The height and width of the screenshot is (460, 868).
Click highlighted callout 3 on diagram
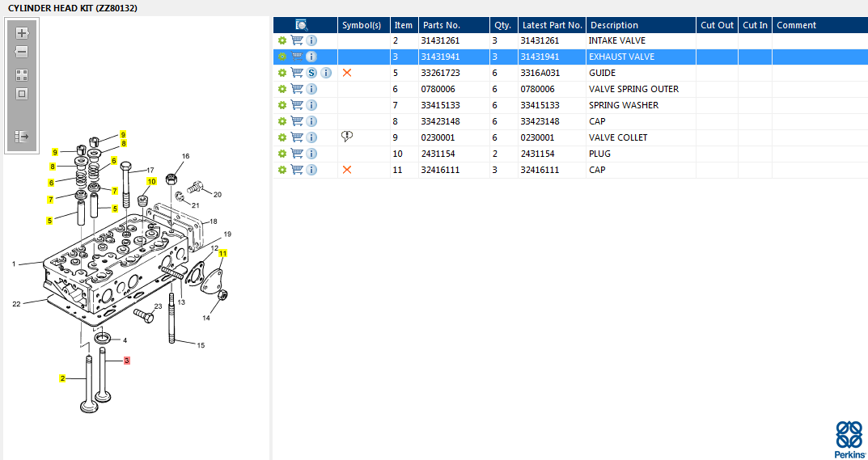127,361
